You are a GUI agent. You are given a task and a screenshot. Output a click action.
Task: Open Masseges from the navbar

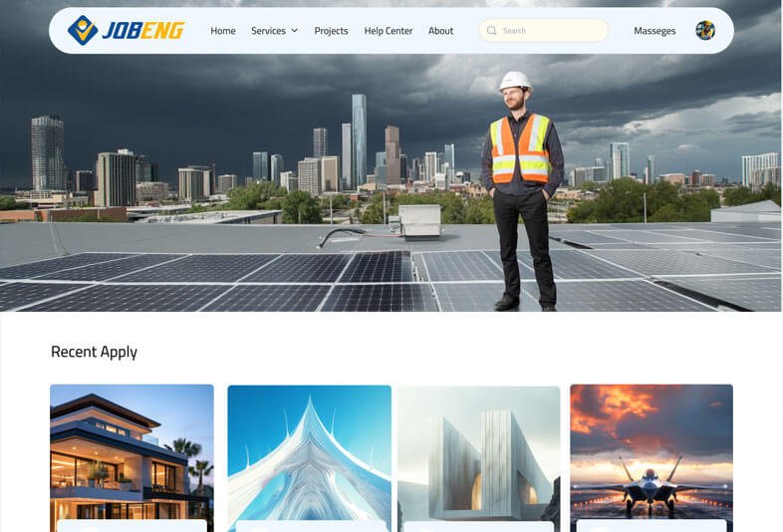[654, 31]
